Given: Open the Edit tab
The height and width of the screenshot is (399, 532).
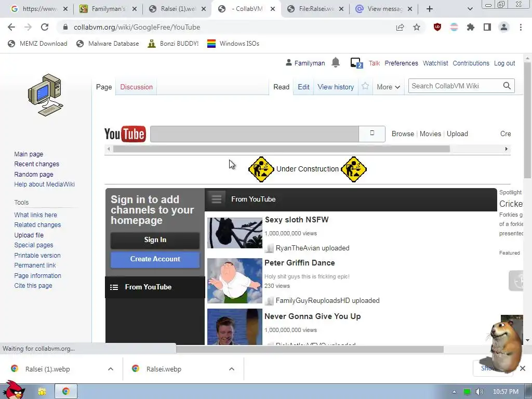Looking at the screenshot, I should [303, 87].
